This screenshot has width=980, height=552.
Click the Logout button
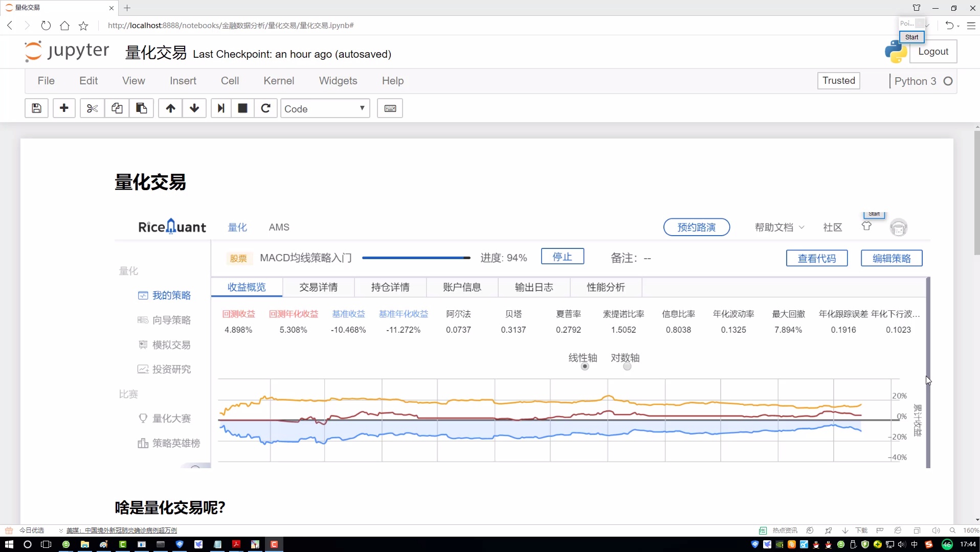(x=933, y=52)
